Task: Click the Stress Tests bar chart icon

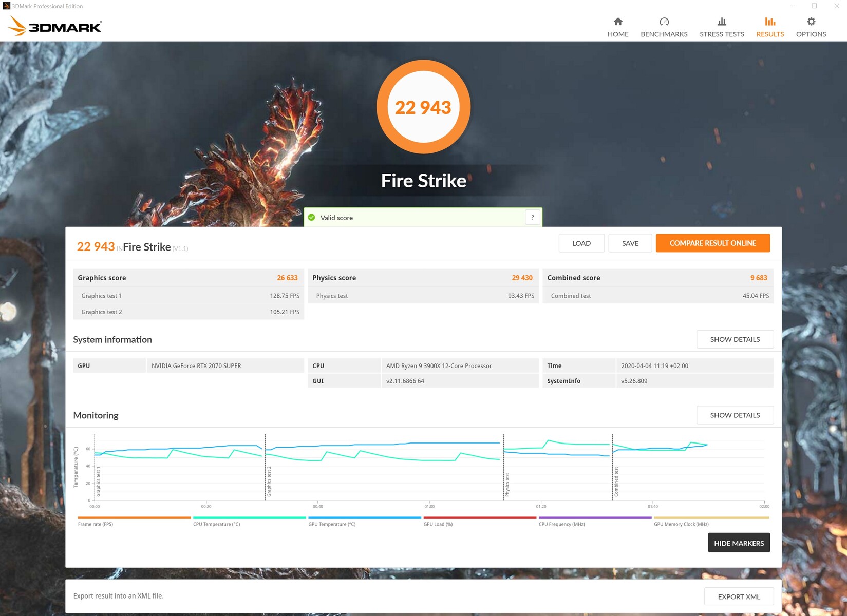Action: tap(722, 22)
